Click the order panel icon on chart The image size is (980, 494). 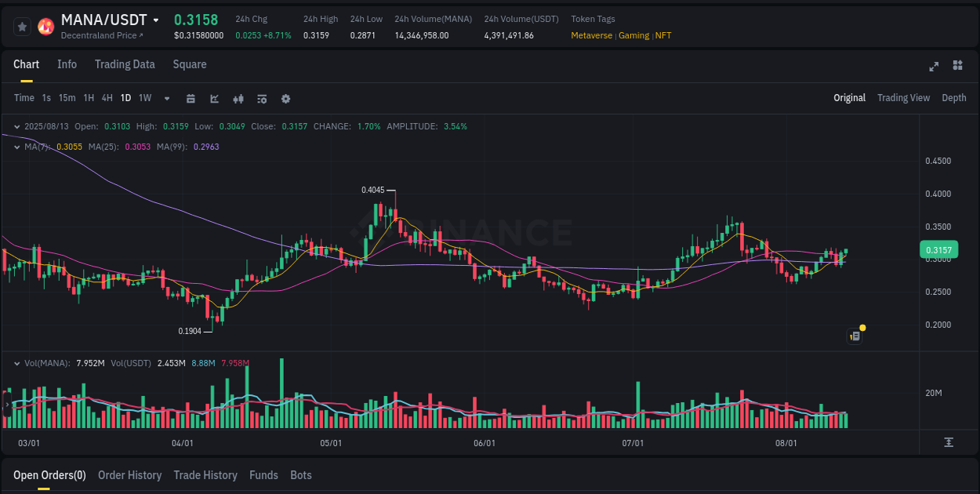click(x=855, y=336)
